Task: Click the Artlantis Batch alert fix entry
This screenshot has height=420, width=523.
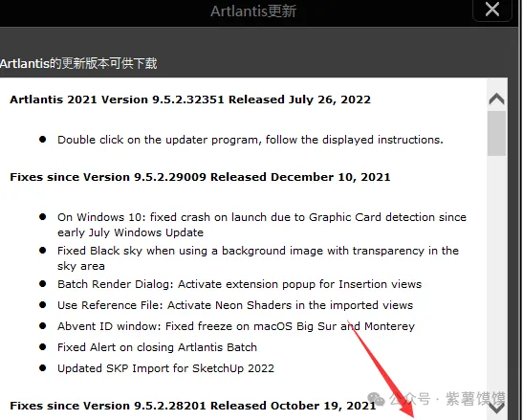Action: [x=157, y=347]
